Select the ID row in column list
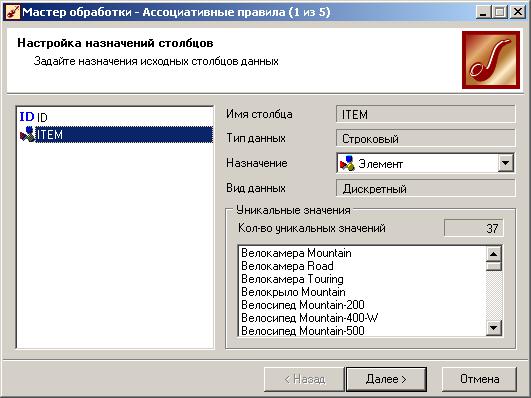 (x=115, y=117)
